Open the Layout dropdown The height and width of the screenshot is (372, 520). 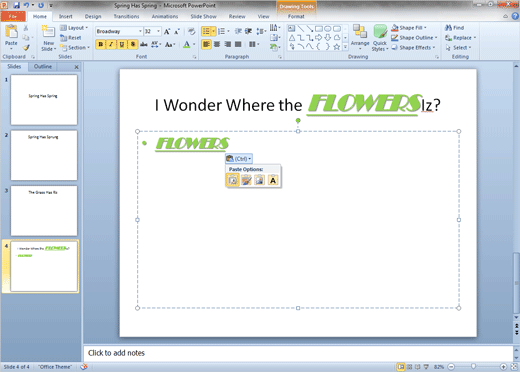[x=74, y=28]
